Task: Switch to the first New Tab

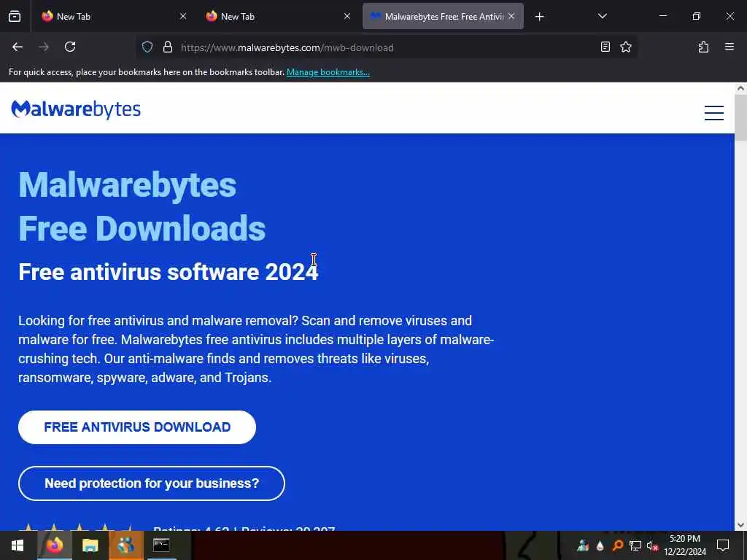Action: click(x=113, y=16)
